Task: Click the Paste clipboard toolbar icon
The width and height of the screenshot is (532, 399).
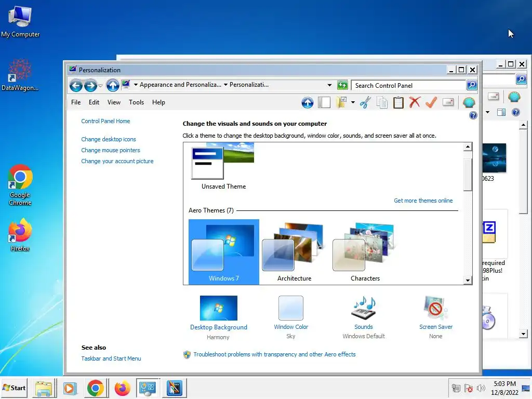Action: pyautogui.click(x=398, y=102)
